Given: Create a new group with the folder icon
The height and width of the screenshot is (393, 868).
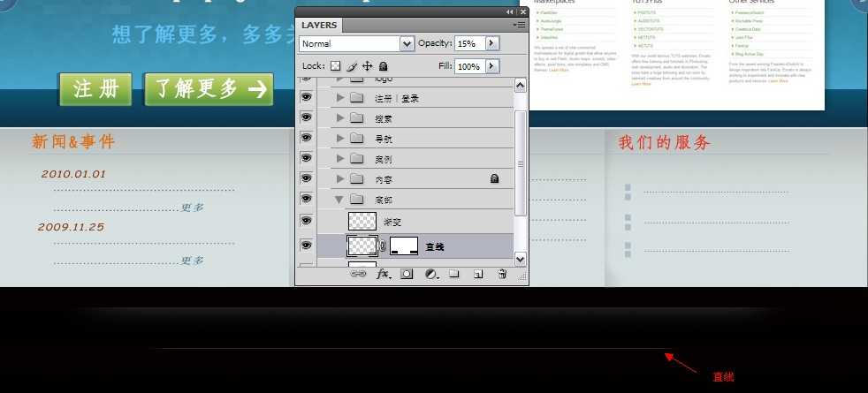Looking at the screenshot, I should 454,273.
